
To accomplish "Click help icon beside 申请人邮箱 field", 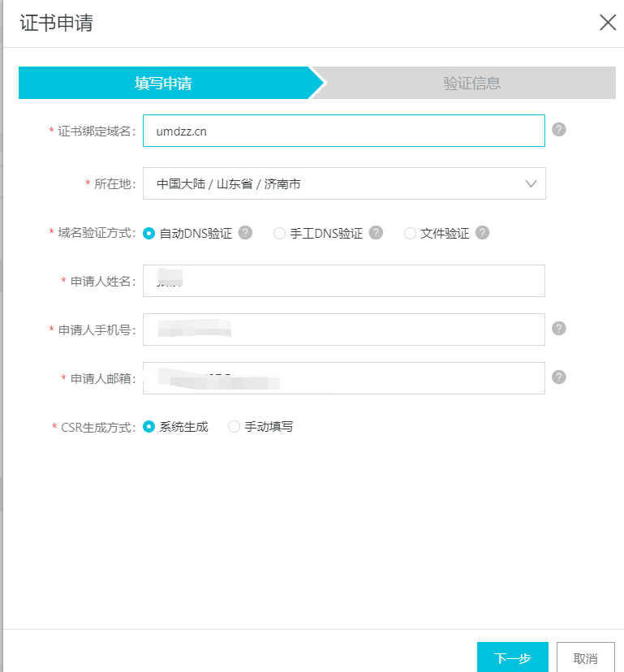I will pos(558,377).
